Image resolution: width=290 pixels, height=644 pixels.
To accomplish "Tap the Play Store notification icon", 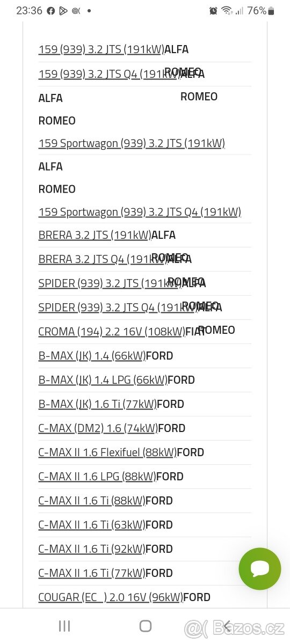I will coord(63,11).
